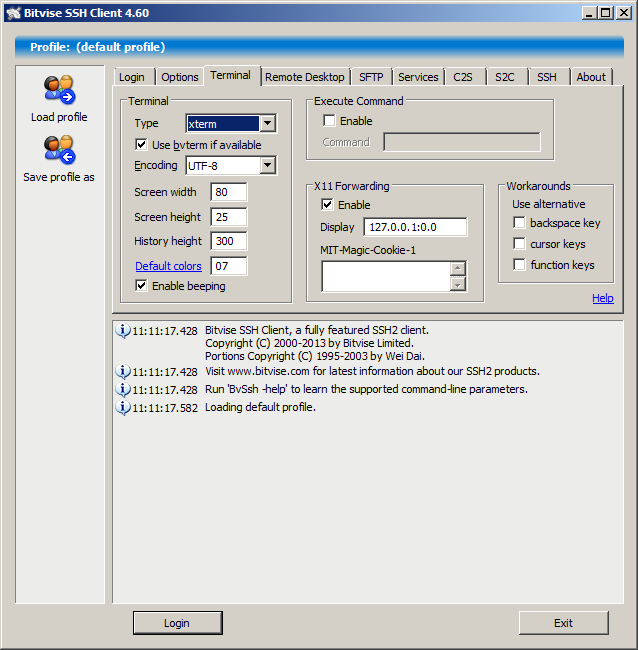Image resolution: width=638 pixels, height=650 pixels.
Task: Click the Exit button
Action: 563,623
